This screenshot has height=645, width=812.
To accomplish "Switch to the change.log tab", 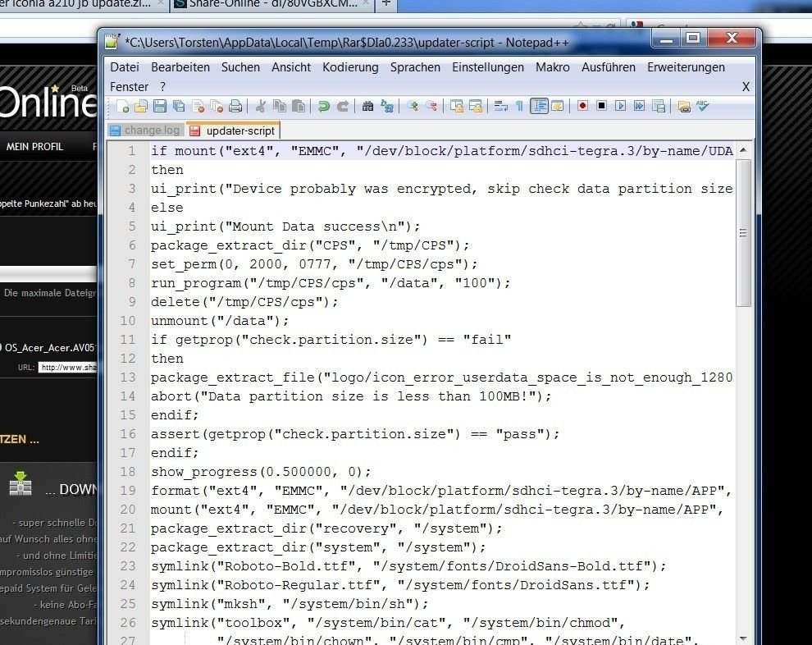I will (x=145, y=130).
